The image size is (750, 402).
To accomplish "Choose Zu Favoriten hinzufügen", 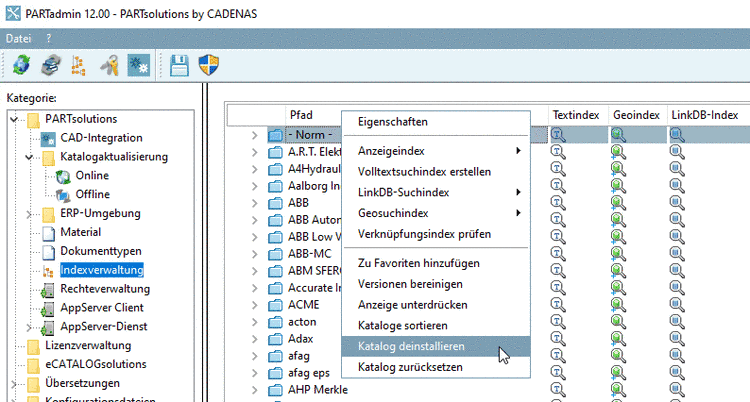I will click(x=436, y=263).
